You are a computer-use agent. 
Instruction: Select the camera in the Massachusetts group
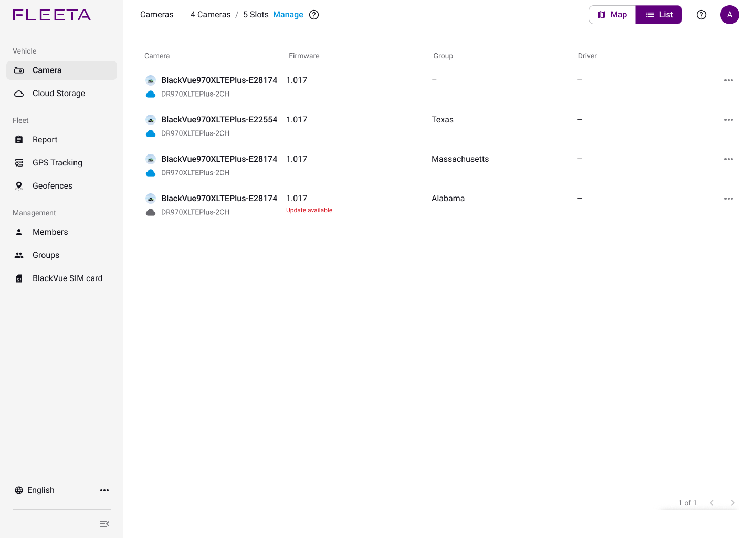219,159
